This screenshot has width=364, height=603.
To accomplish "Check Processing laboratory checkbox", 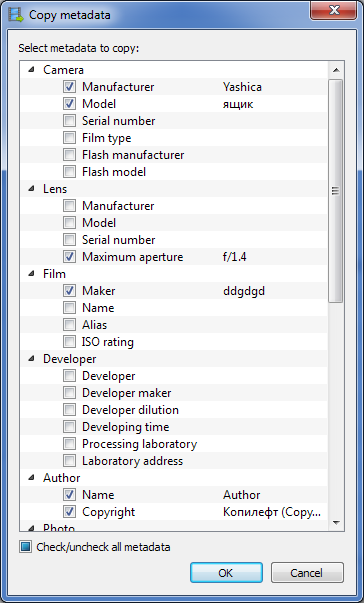I will coord(69,443).
